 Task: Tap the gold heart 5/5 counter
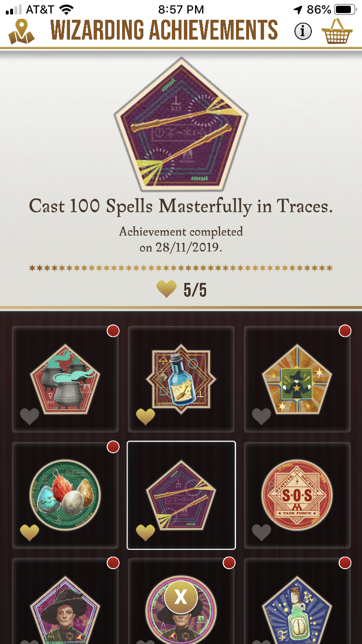(181, 289)
